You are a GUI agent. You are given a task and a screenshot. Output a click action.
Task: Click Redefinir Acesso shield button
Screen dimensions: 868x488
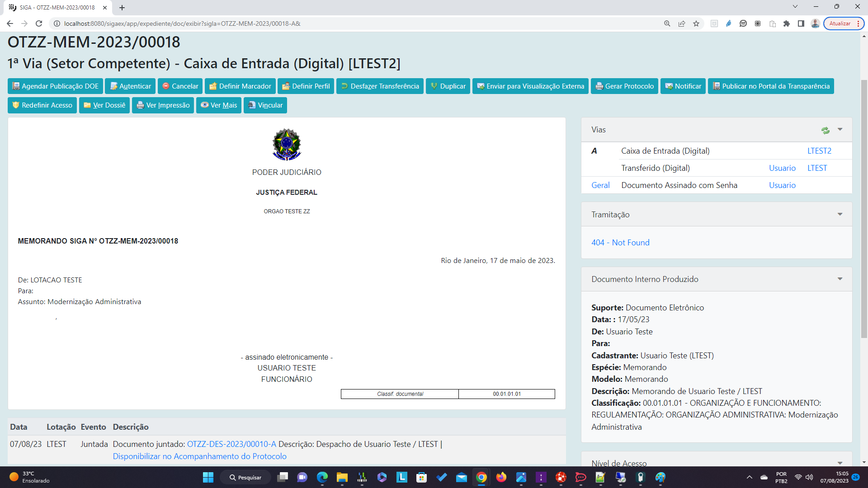(42, 105)
